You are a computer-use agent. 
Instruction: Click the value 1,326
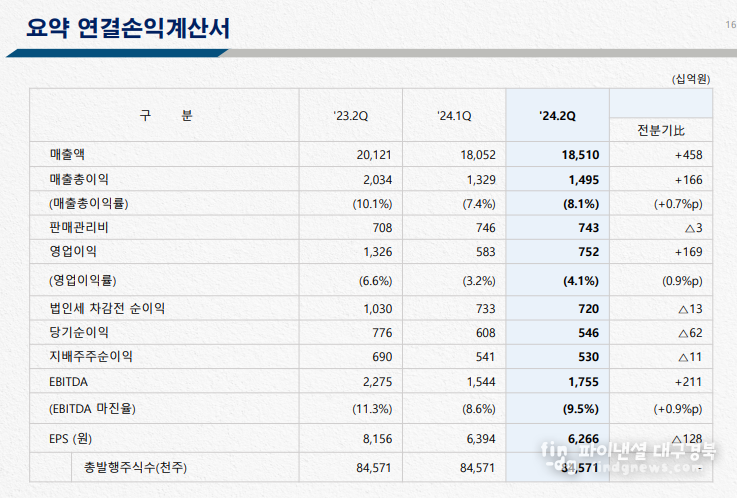point(377,252)
